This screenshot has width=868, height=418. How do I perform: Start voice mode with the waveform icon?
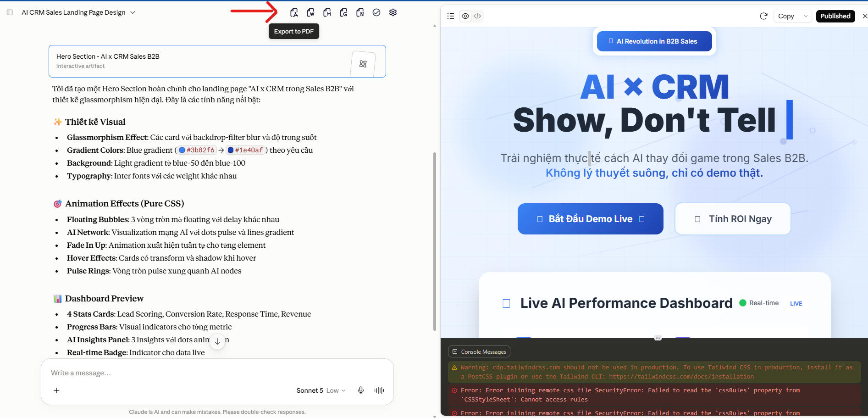(x=379, y=390)
